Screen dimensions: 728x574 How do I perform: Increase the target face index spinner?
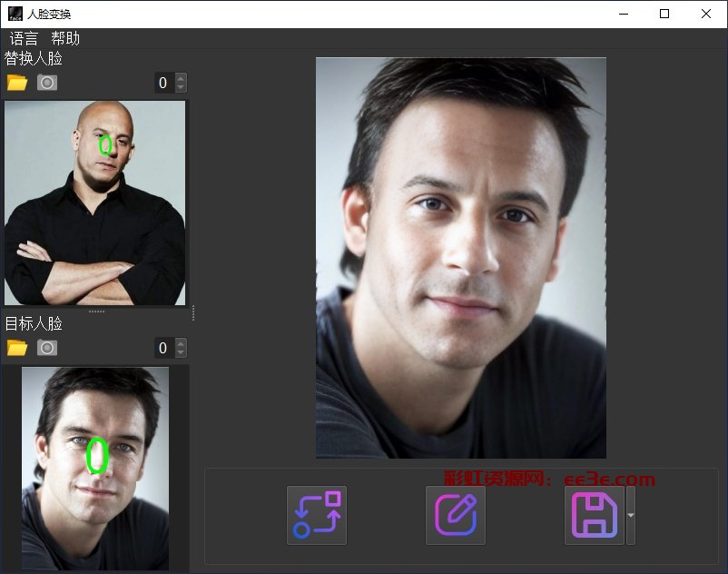point(182,342)
